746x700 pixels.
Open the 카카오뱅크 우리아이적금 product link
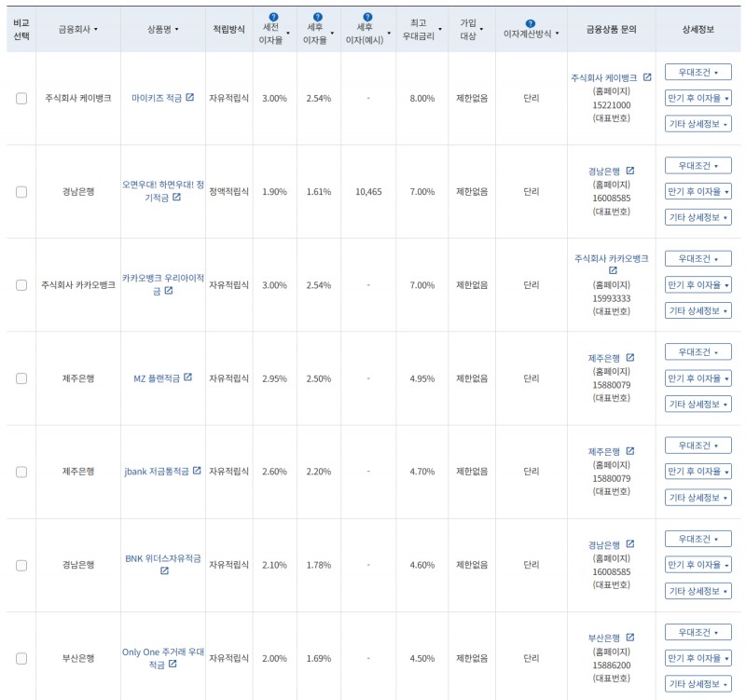pyautogui.click(x=162, y=284)
